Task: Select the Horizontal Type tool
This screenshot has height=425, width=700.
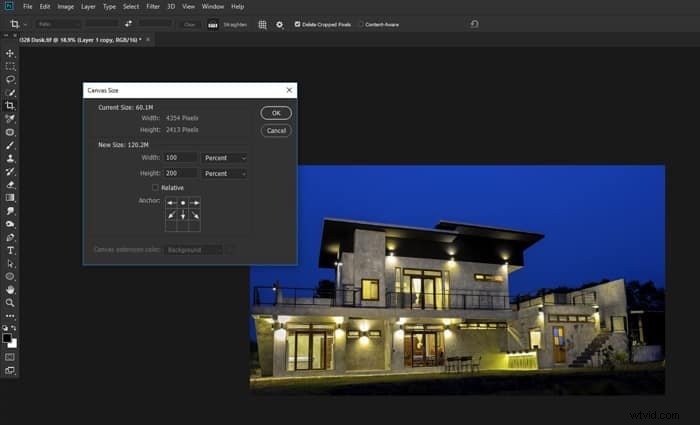Action: (10, 250)
